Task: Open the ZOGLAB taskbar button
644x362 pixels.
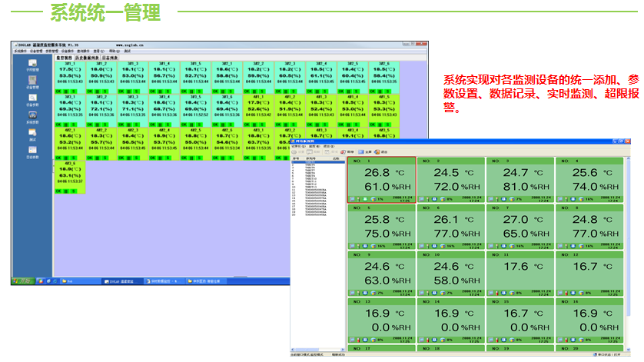Action: (x=121, y=281)
